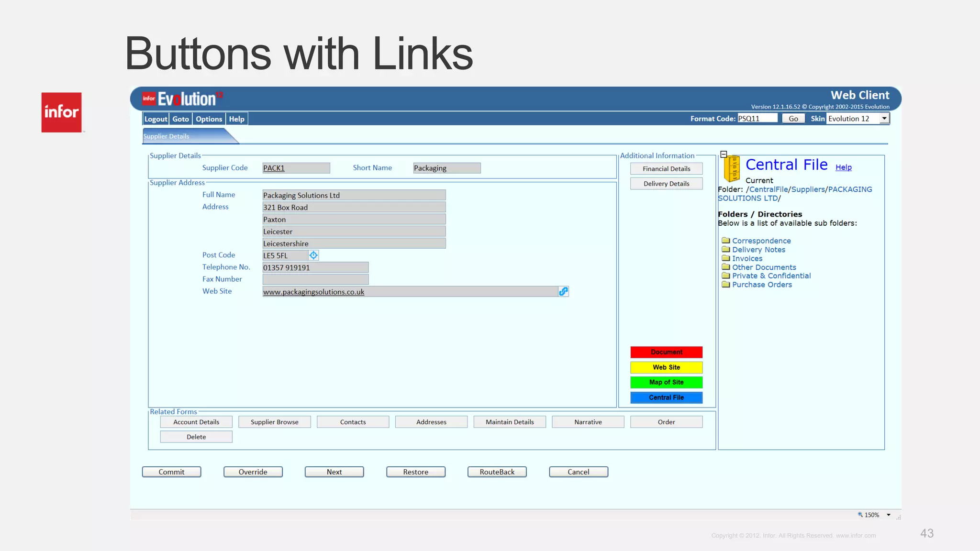Open the Skin dropdown arrow
Screen dimensions: 980x551
pos(884,119)
